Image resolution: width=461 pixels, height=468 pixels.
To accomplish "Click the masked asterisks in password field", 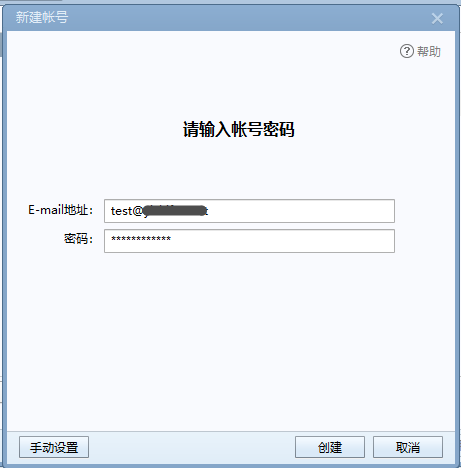I will [141, 239].
